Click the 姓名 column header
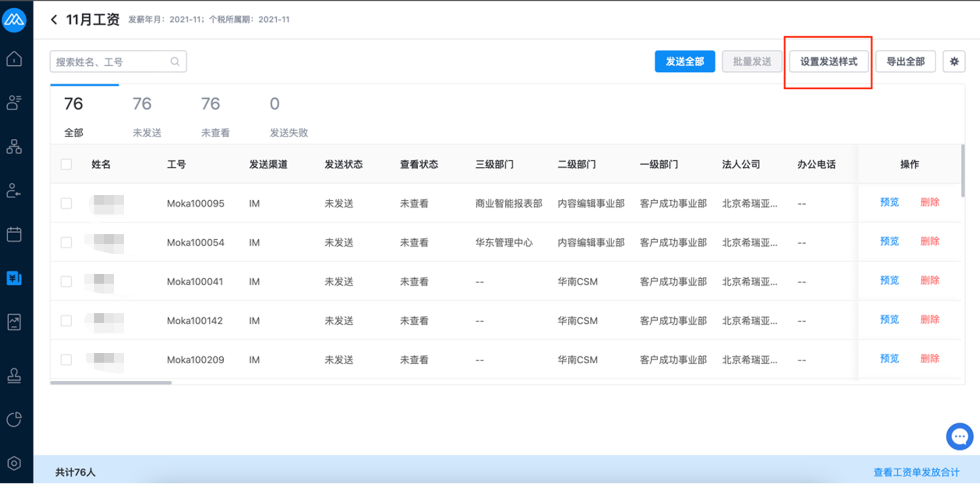980x485 pixels. coord(101,165)
